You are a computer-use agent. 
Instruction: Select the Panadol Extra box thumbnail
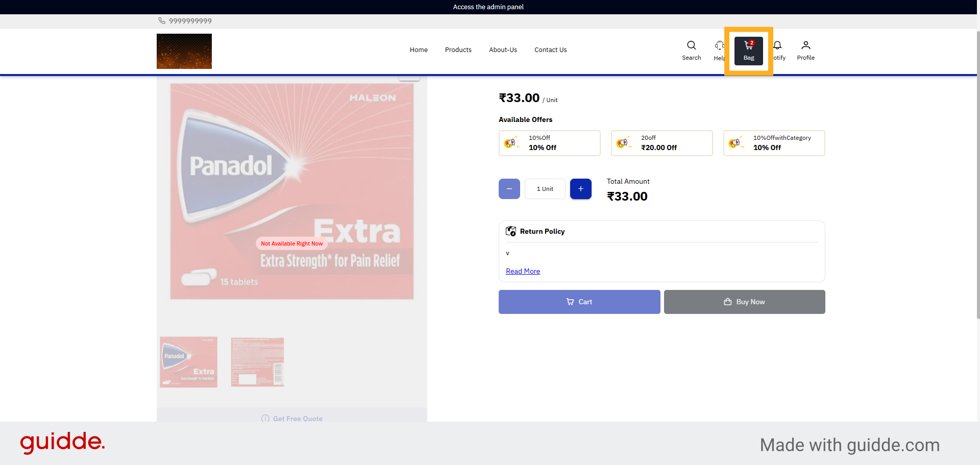click(188, 362)
